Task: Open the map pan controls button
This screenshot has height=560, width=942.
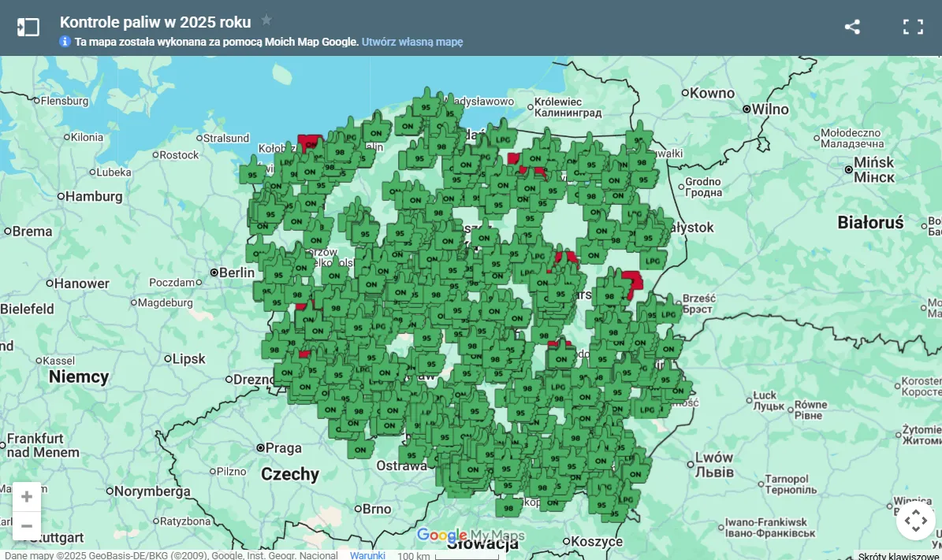Action: pyautogui.click(x=915, y=521)
